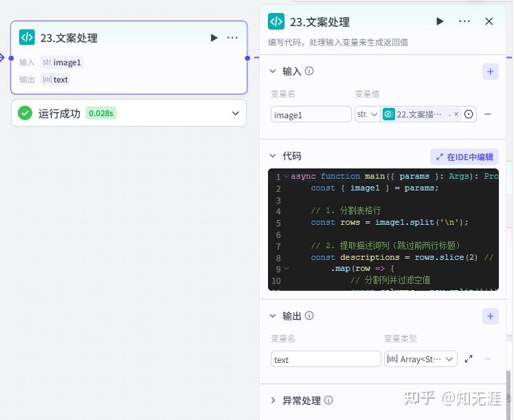
Task: Click the 23.文案处理 title on canvas node
Action: (x=69, y=38)
